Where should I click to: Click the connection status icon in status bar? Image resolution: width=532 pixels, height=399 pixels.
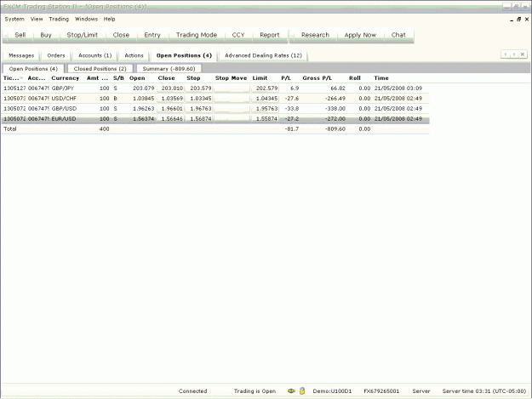[x=291, y=390]
